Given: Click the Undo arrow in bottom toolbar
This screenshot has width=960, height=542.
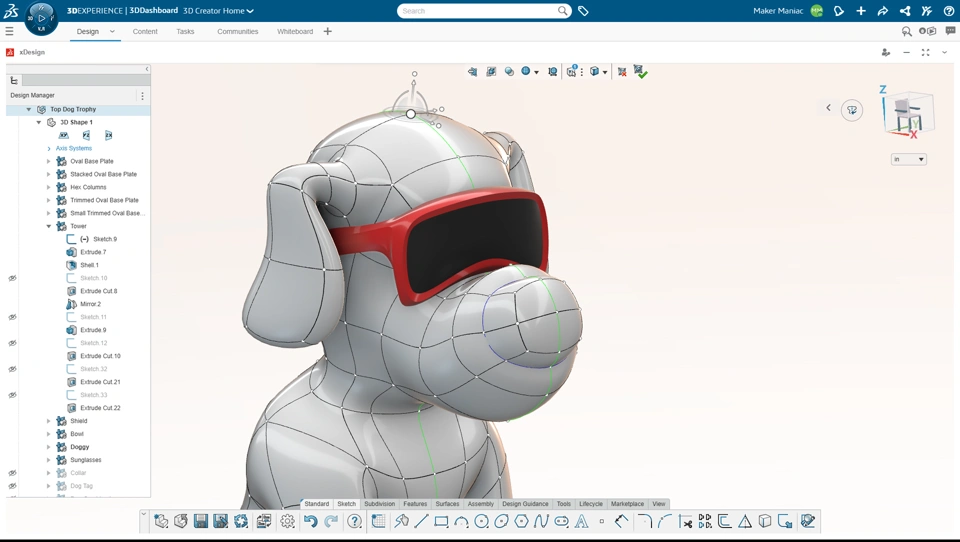Looking at the screenshot, I should point(311,521).
